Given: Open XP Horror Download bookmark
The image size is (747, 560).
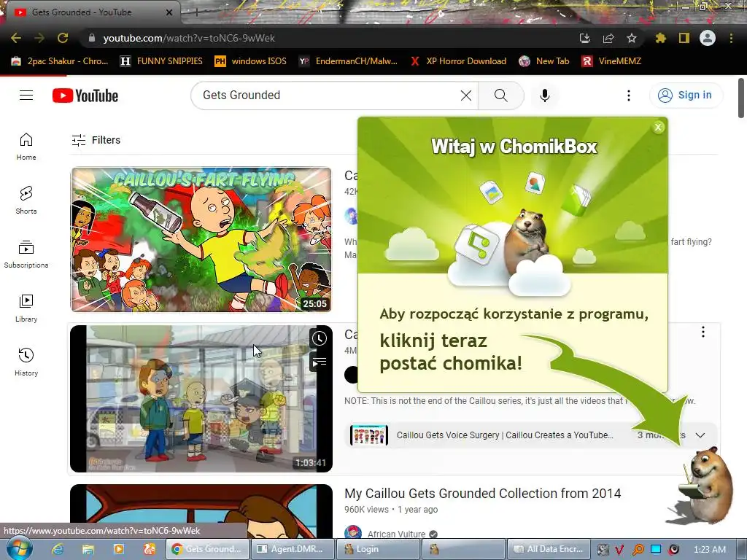Looking at the screenshot, I should (458, 61).
